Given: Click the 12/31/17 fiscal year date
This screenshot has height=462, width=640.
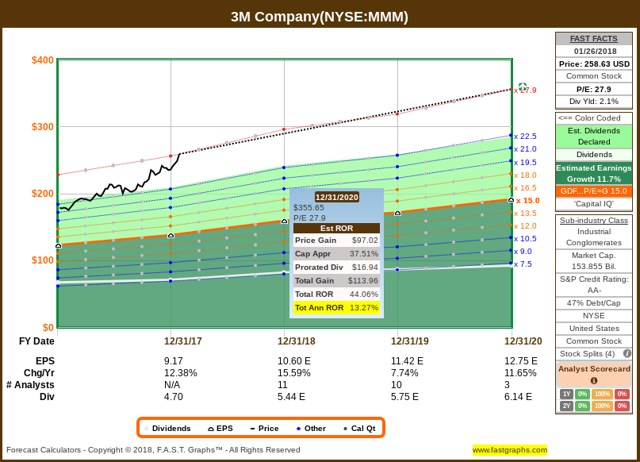Looking at the screenshot, I should (x=183, y=341).
